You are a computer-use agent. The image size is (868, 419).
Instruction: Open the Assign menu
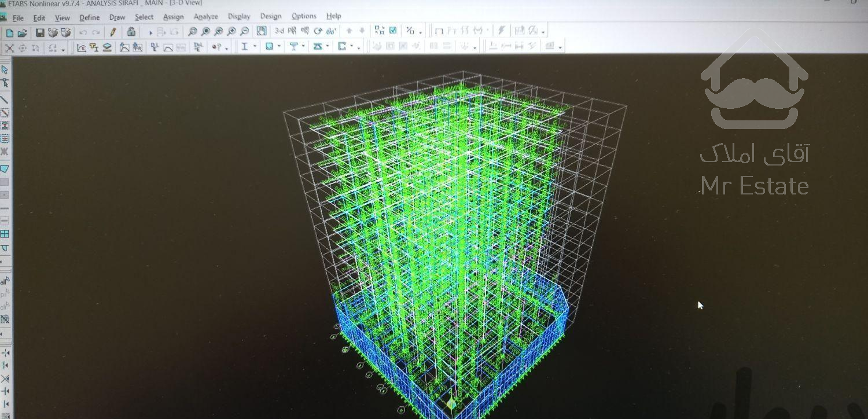coord(173,17)
